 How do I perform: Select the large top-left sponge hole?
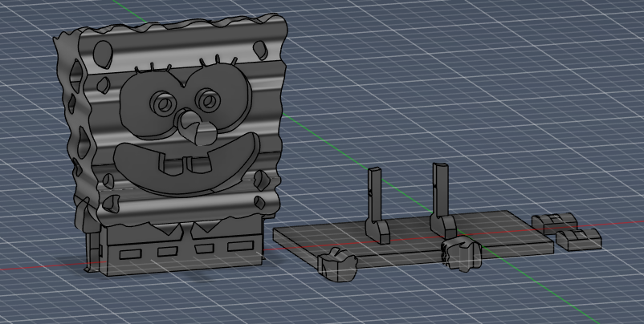point(103,54)
